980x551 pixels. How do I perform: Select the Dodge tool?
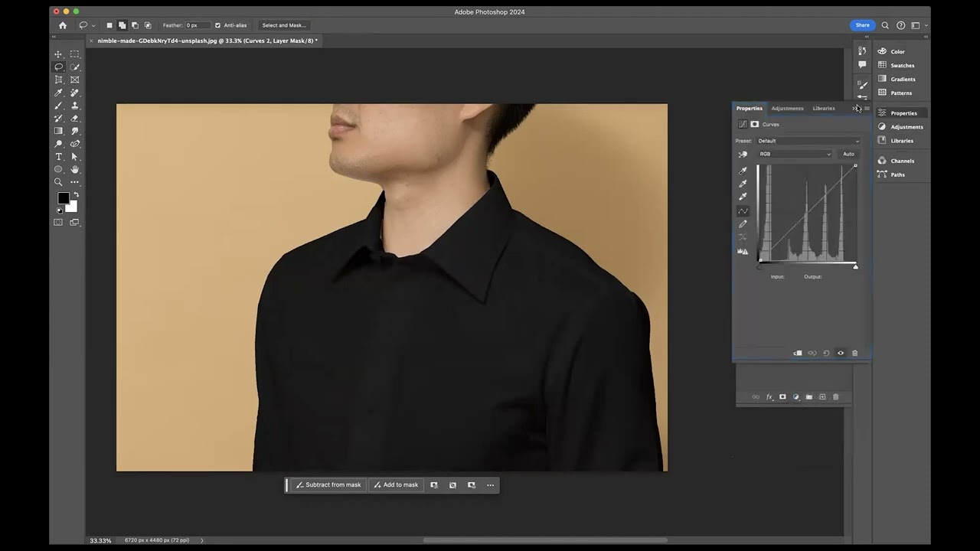58,144
